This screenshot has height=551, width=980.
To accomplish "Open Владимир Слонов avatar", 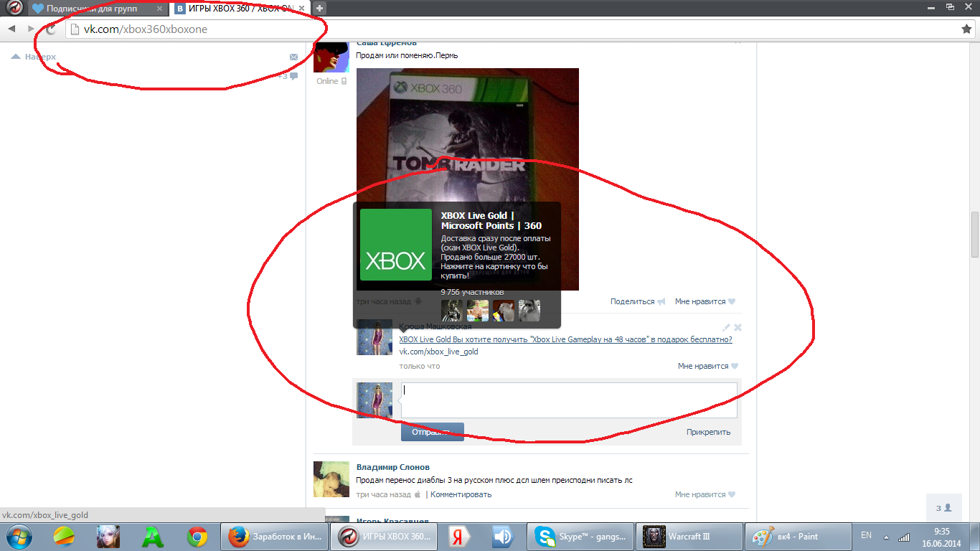I will [x=331, y=479].
